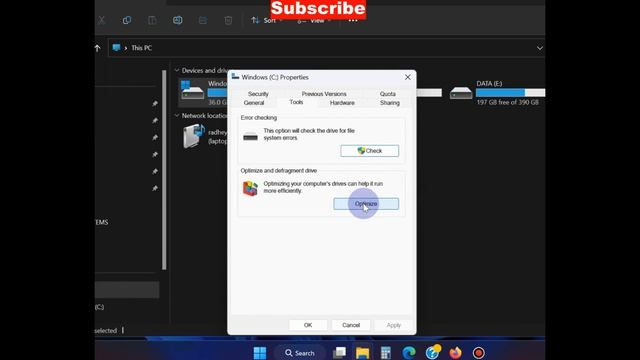640x360 pixels.
Task: Click the This PC monitor icon in address bar
Action: 116,48
